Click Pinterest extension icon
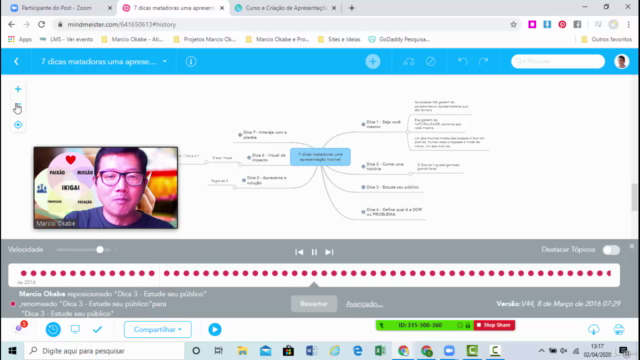This screenshot has width=640, height=360. click(x=562, y=24)
